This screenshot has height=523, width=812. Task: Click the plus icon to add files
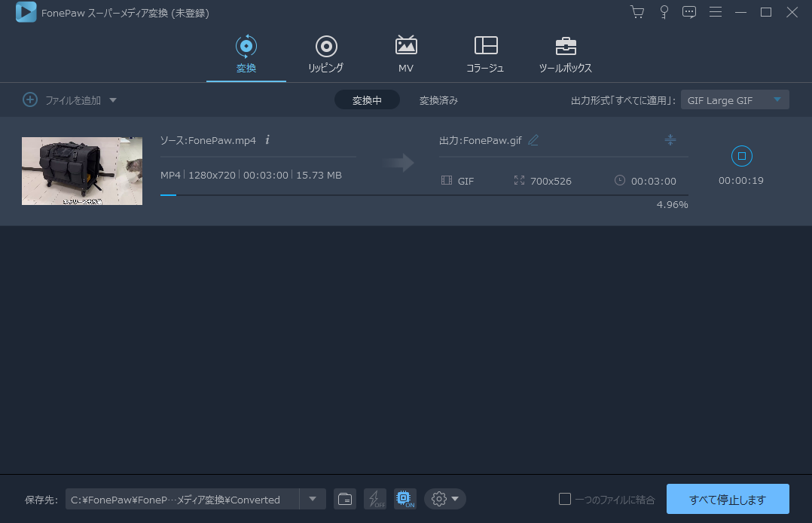coord(30,99)
